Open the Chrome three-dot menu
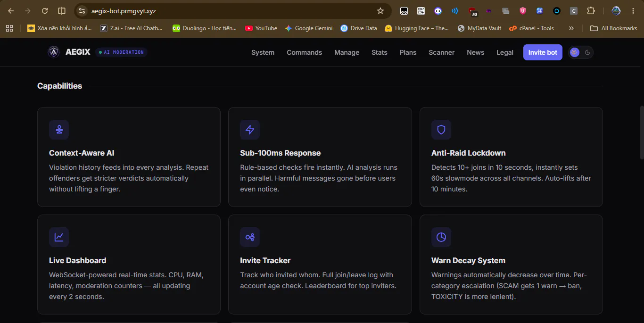The image size is (644, 323). (633, 11)
